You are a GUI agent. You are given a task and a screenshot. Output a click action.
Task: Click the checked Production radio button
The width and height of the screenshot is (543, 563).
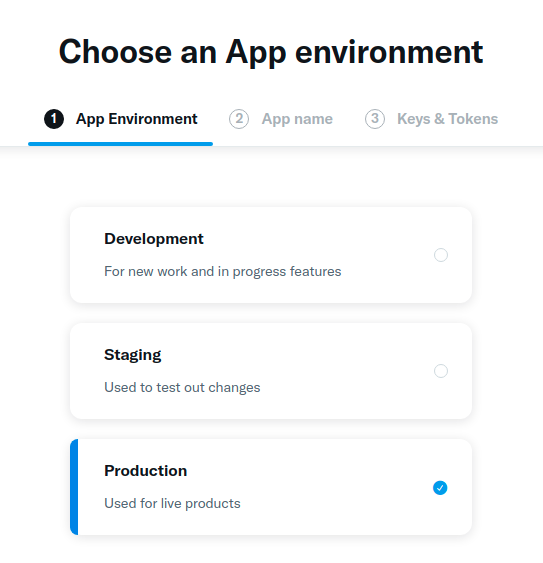(440, 488)
